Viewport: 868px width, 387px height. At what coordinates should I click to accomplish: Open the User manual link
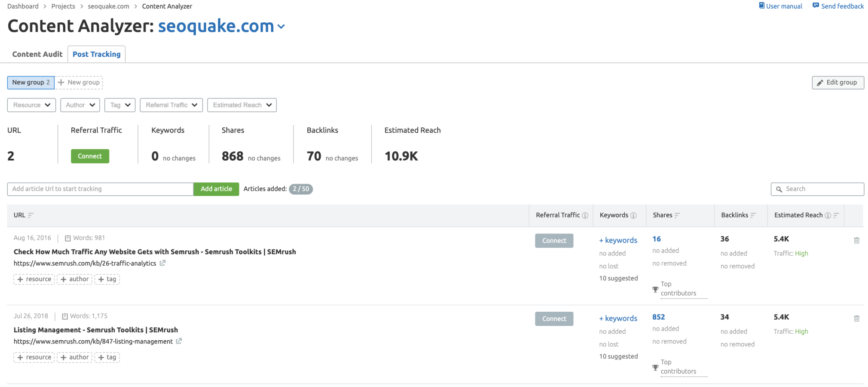click(x=780, y=6)
